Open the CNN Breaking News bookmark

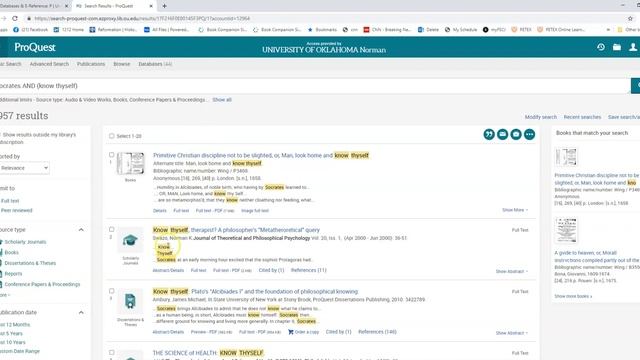pyautogui.click(x=387, y=30)
